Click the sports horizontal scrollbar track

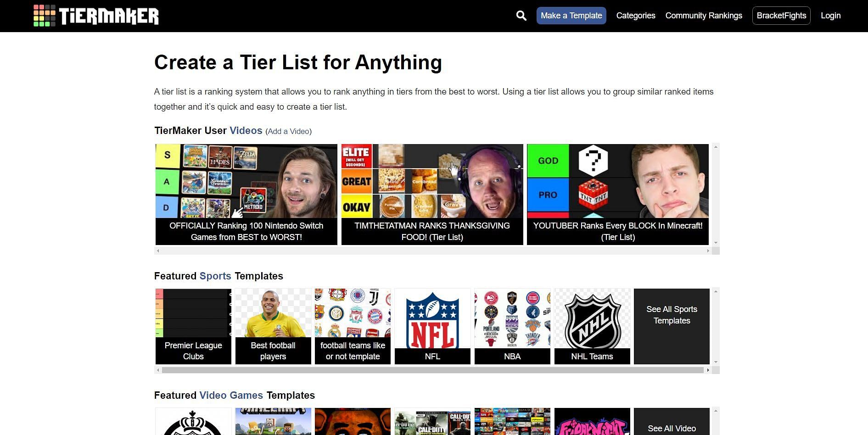click(x=433, y=370)
